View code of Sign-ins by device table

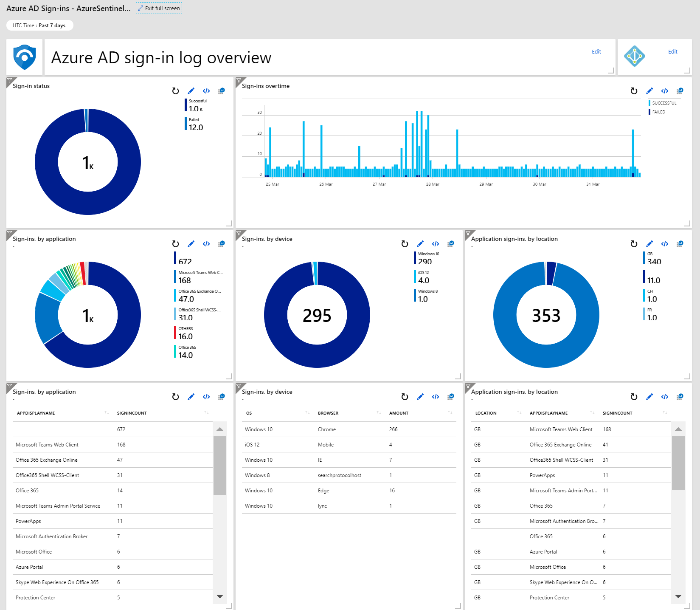pyautogui.click(x=436, y=397)
